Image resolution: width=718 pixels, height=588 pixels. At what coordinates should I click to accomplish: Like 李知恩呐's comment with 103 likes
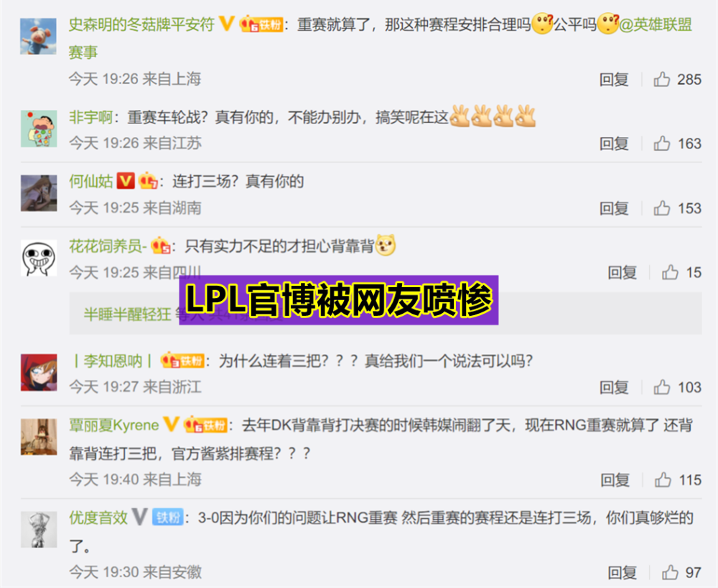pos(662,388)
